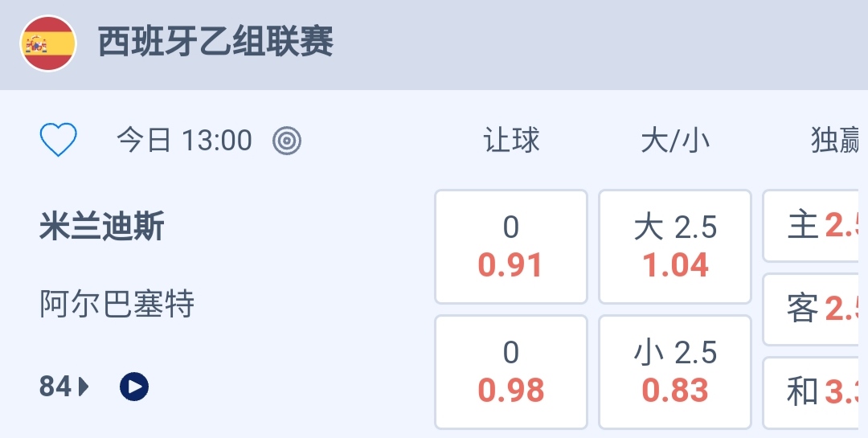Click the target icon beside 13:00
868x438 pixels.
click(x=287, y=141)
